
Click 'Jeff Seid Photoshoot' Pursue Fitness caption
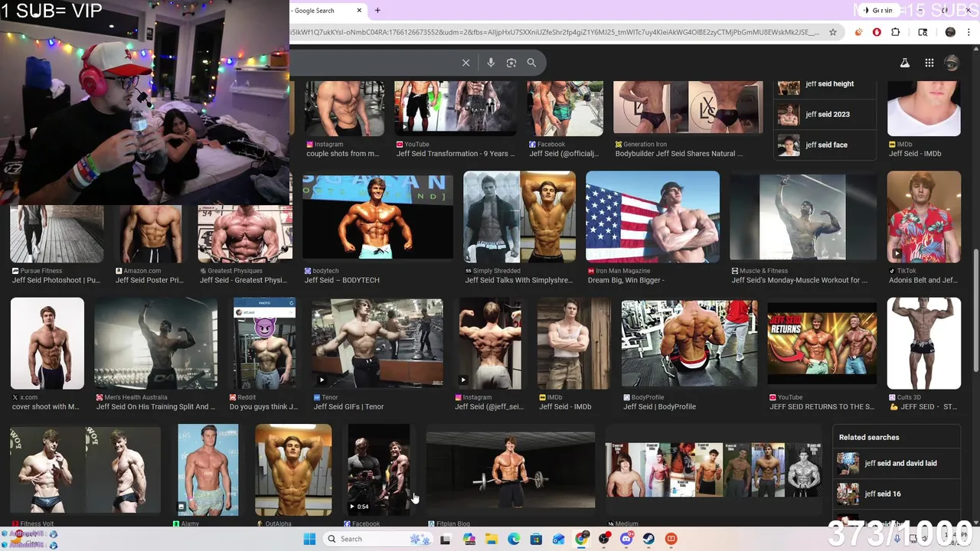click(x=56, y=280)
